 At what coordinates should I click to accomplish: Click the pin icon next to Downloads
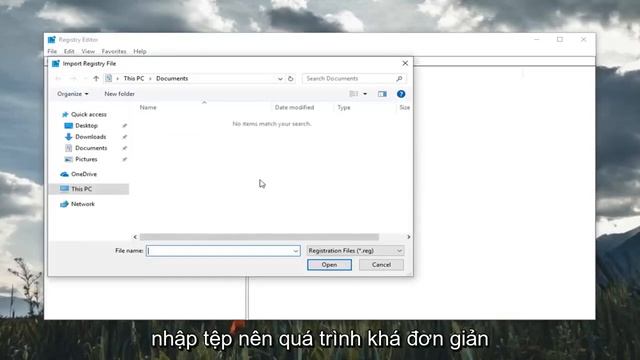pyautogui.click(x=124, y=137)
